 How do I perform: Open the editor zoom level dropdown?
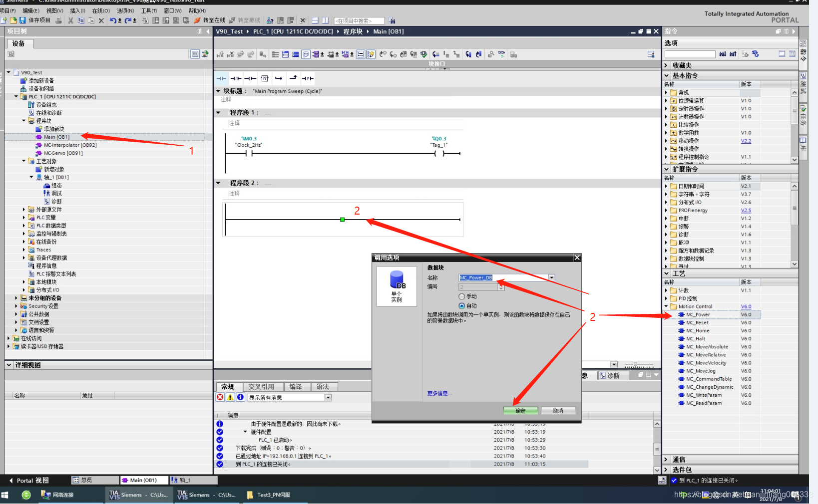click(x=614, y=365)
